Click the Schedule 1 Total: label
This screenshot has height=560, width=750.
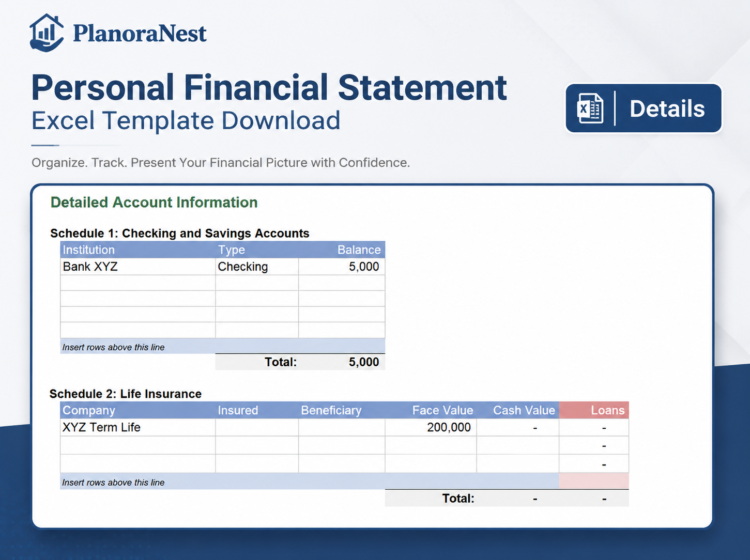tap(281, 362)
